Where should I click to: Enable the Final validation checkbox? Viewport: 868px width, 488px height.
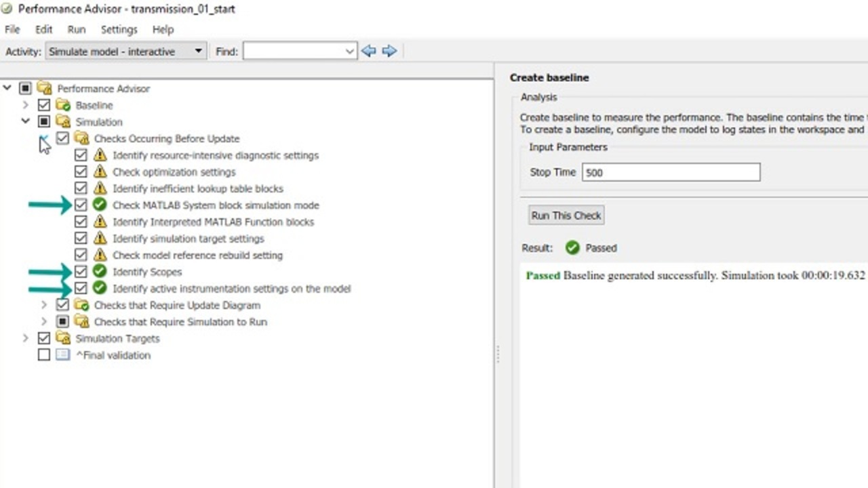tap(44, 355)
